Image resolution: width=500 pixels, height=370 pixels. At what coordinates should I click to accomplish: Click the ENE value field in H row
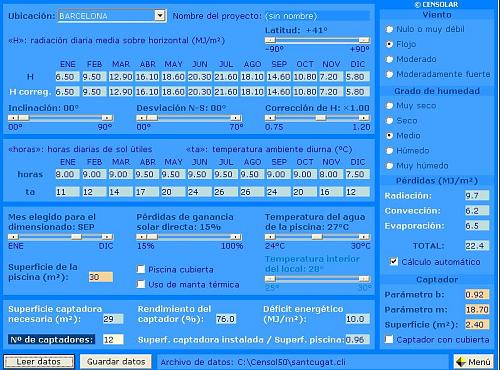67,77
